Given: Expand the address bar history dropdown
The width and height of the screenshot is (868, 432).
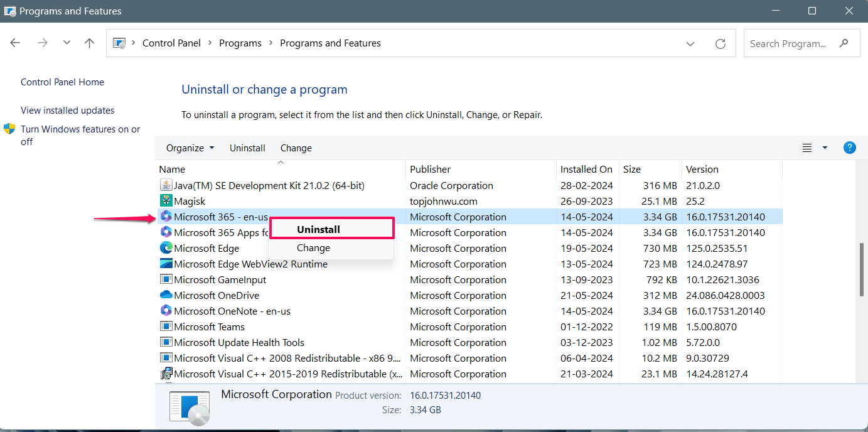Looking at the screenshot, I should click(690, 44).
